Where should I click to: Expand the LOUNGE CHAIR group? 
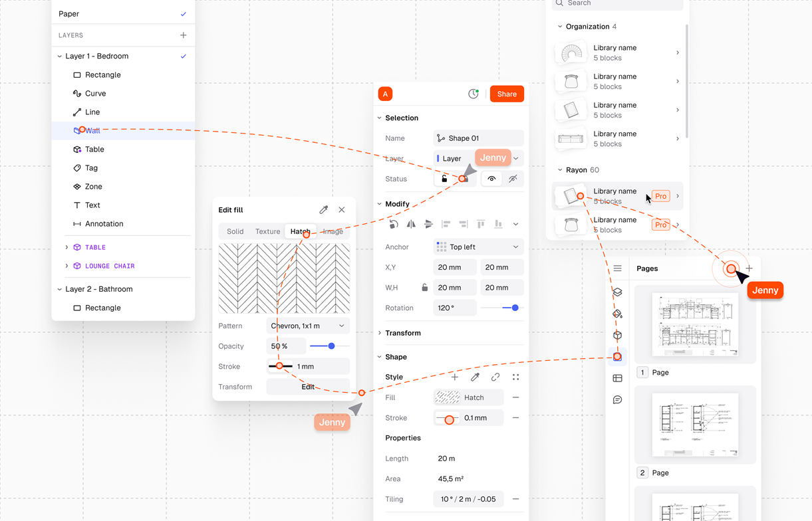click(x=67, y=266)
